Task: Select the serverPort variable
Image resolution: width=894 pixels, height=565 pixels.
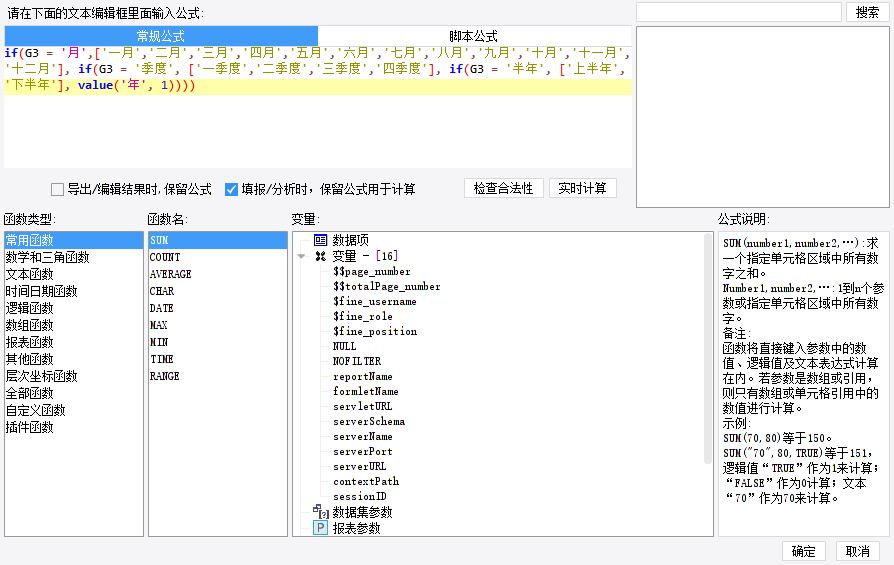Action: [x=363, y=451]
